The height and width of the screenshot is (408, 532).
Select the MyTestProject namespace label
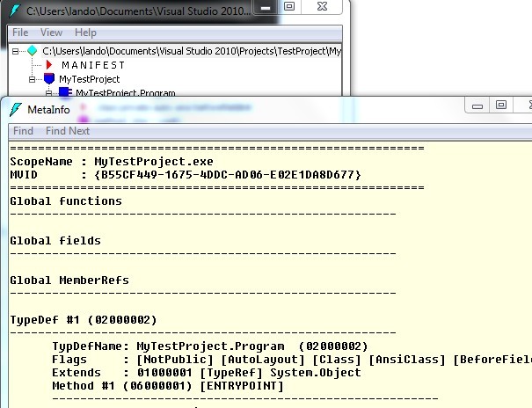(x=95, y=79)
